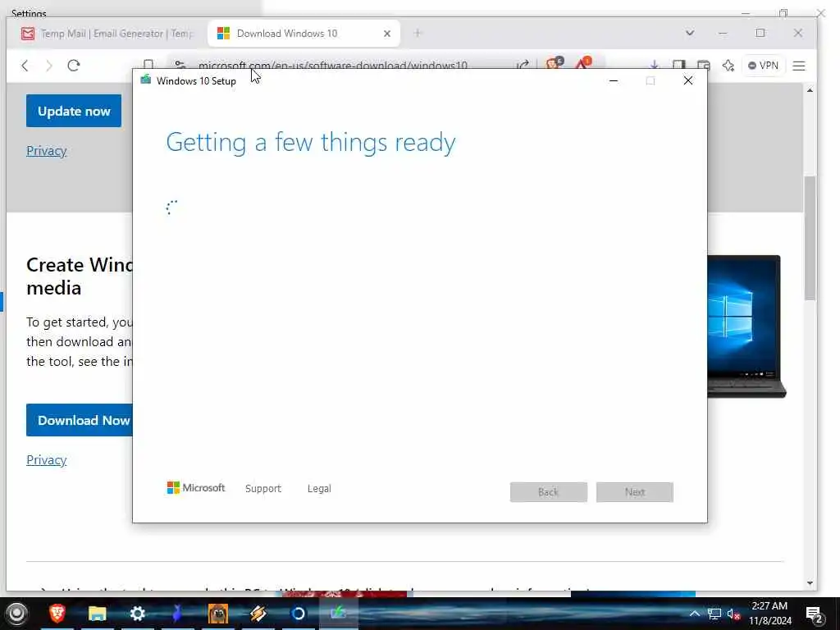Viewport: 840px width, 630px height.
Task: Click the laptop image on the page
Action: coord(746,326)
